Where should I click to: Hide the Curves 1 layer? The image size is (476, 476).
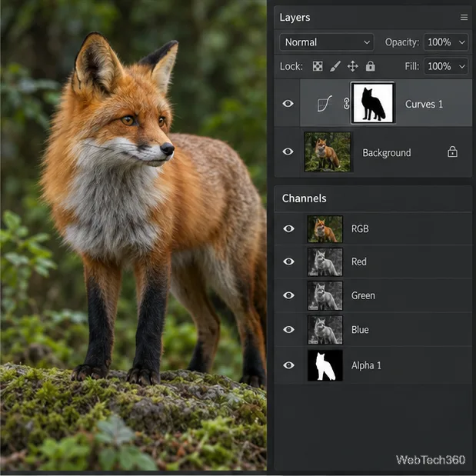coord(288,104)
